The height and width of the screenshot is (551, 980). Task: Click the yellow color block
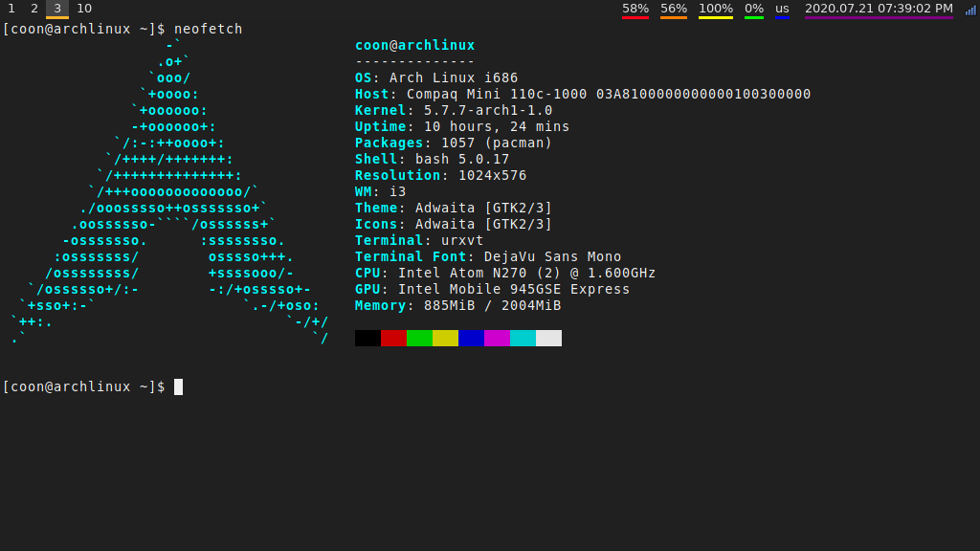click(x=446, y=338)
